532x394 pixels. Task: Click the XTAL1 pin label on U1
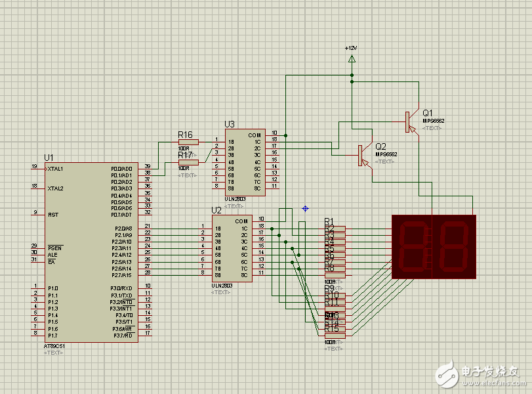(x=55, y=169)
